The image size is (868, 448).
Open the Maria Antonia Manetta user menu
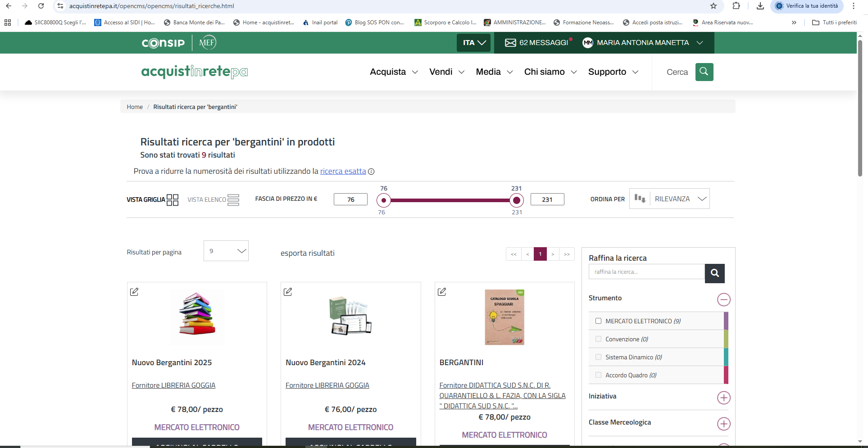[x=643, y=43]
